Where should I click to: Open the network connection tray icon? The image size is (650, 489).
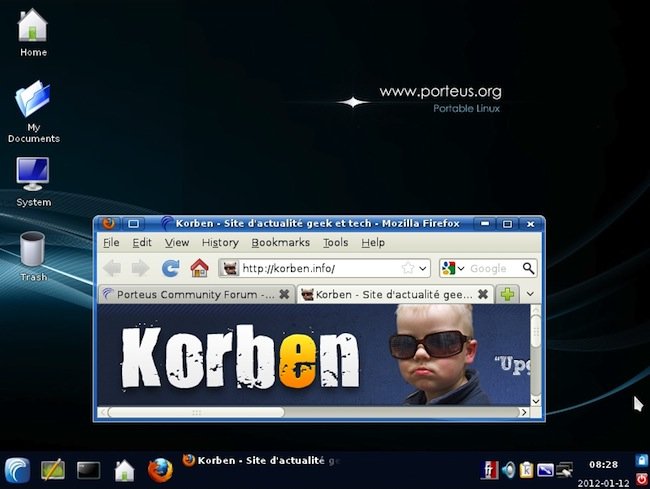[565, 470]
